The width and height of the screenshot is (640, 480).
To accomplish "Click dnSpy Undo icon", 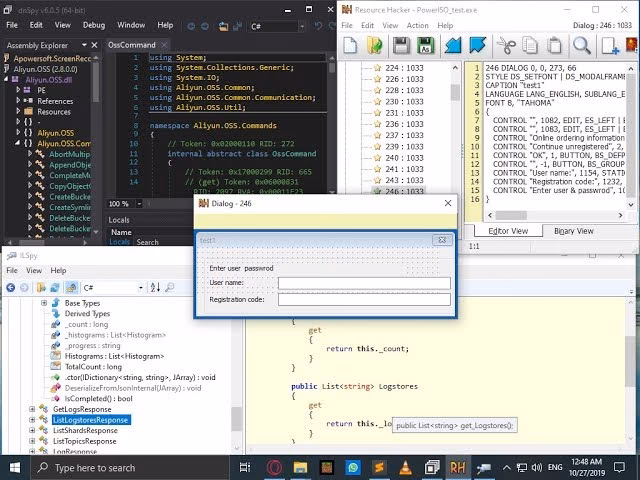I will point(318,27).
